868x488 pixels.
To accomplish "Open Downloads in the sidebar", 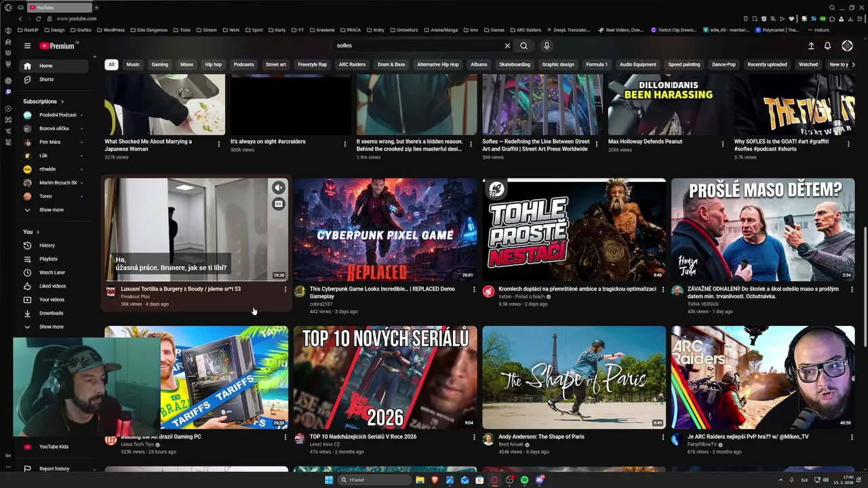I will point(54,313).
